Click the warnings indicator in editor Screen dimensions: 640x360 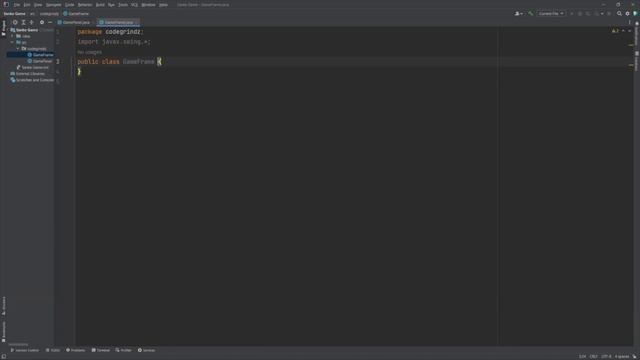pyautogui.click(x=615, y=31)
